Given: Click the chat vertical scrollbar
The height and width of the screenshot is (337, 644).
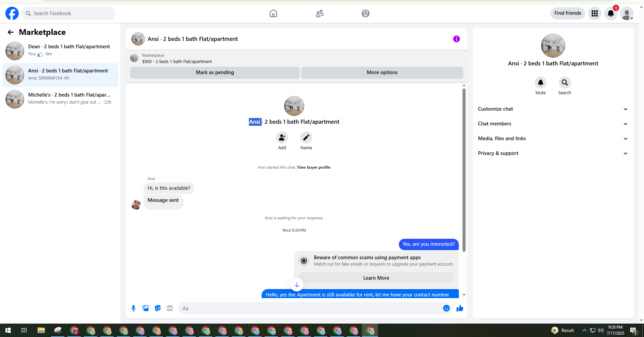Looking at the screenshot, I should (464, 170).
